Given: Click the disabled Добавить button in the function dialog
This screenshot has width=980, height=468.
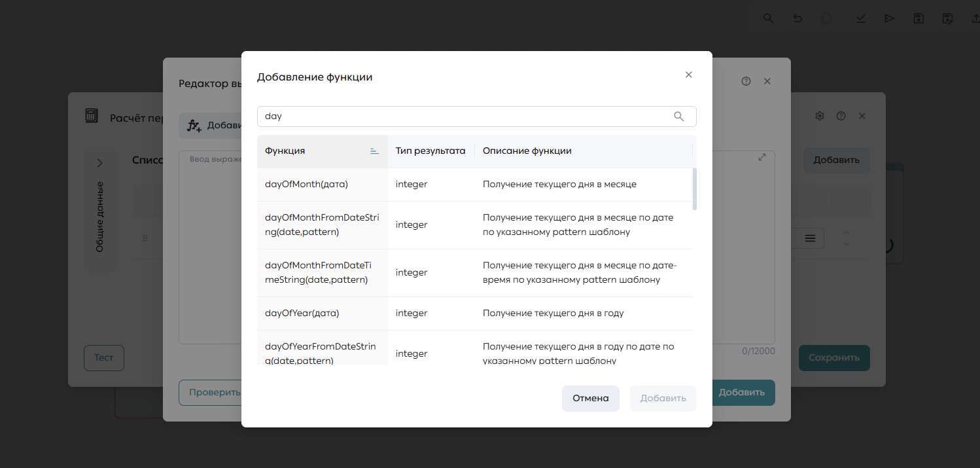Looking at the screenshot, I should (663, 398).
